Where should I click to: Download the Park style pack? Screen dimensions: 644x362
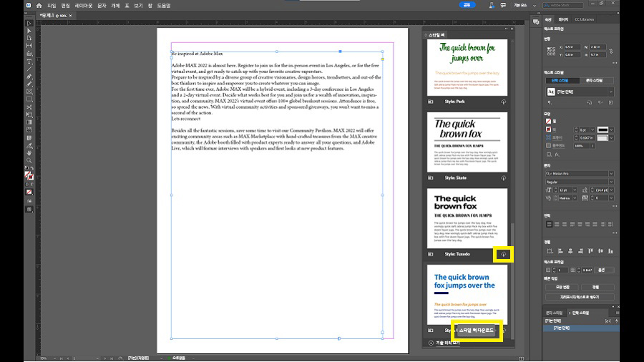coord(503,102)
